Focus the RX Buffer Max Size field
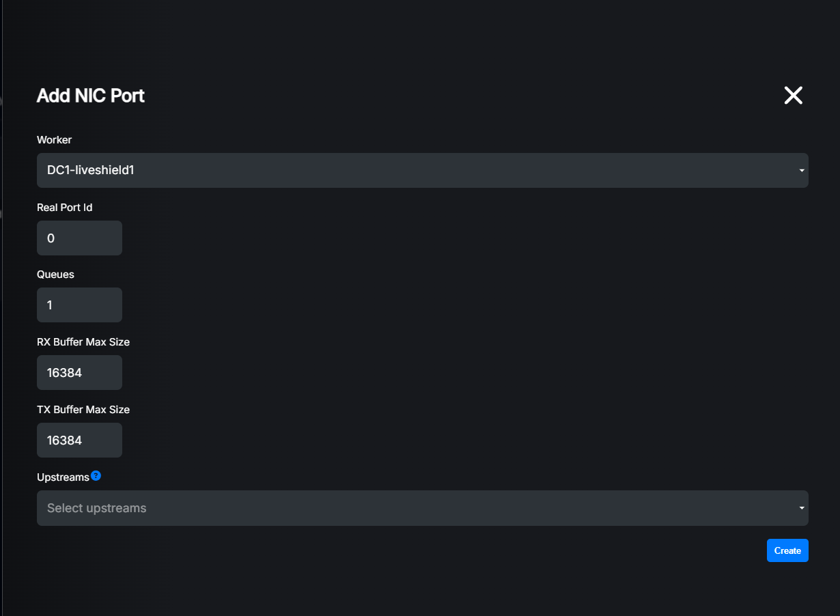840x616 pixels. [79, 372]
